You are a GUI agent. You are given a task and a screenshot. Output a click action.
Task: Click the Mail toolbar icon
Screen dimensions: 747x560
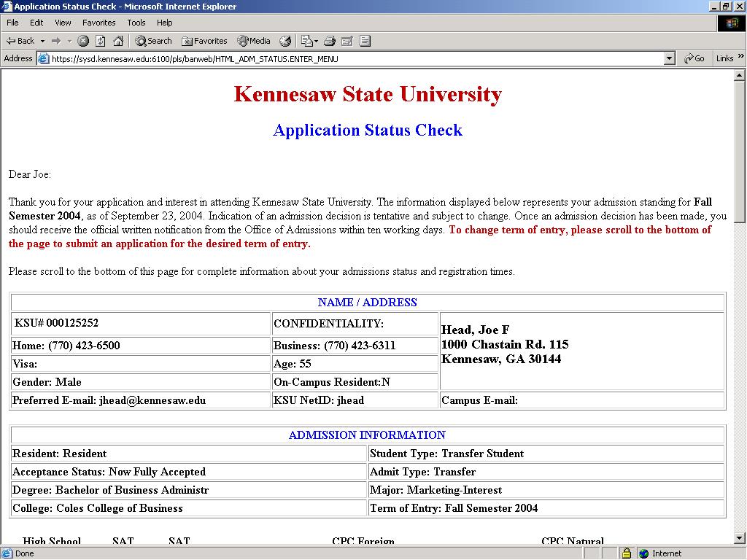[306, 41]
